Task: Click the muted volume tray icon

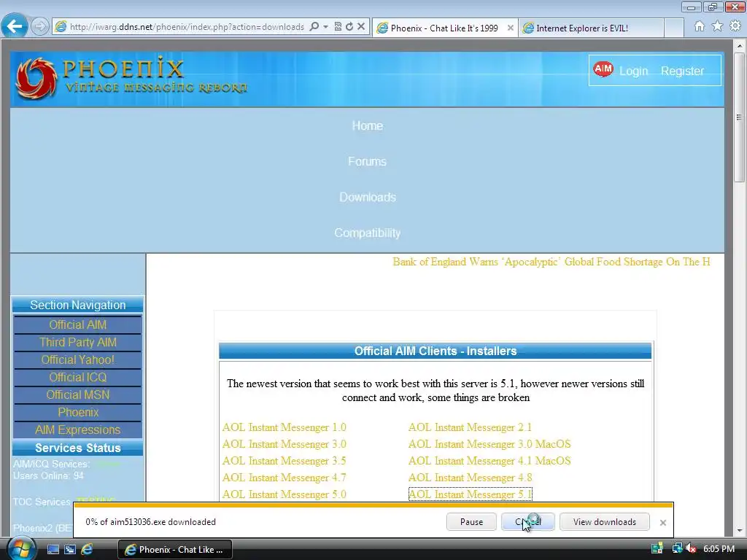Action: (691, 548)
